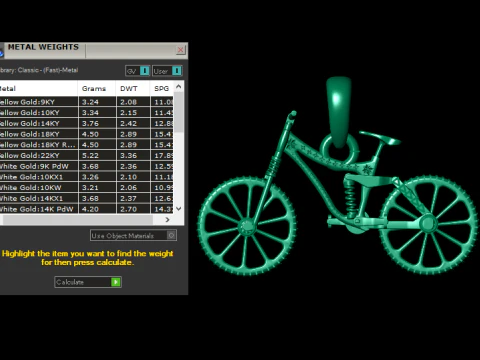The width and height of the screenshot is (480, 360).
Task: Click the 3.21 grams value
Action: point(90,187)
